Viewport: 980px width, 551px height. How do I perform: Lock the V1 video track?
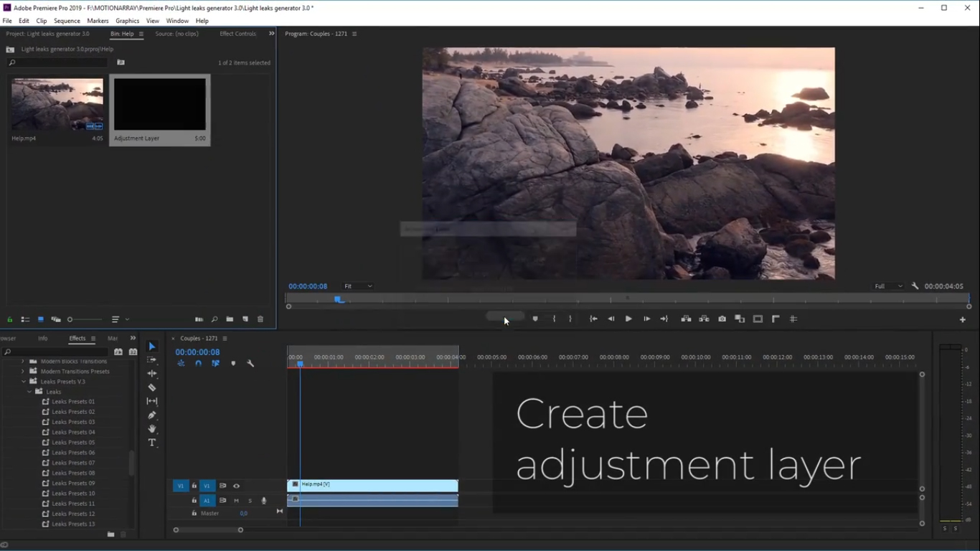(x=194, y=486)
